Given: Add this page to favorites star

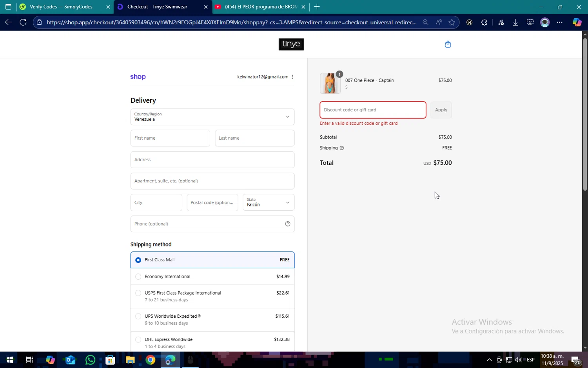Looking at the screenshot, I should click(452, 22).
